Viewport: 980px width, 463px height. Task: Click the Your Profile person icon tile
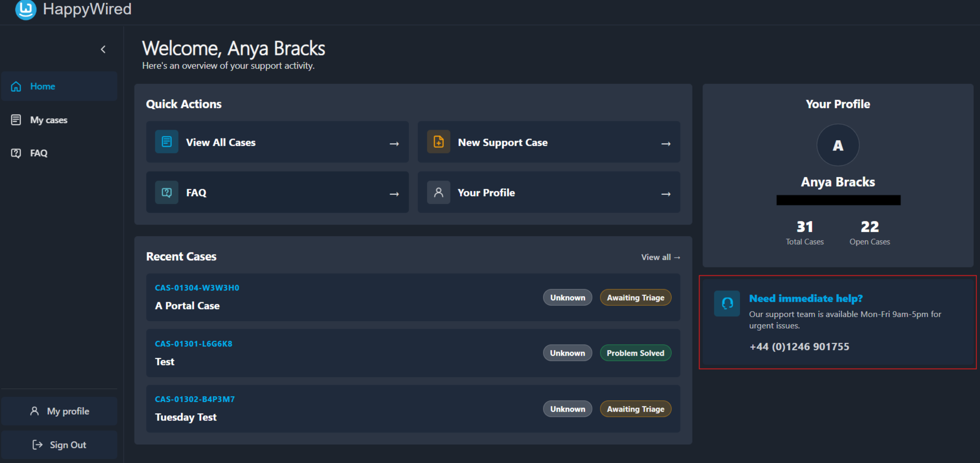(x=439, y=192)
